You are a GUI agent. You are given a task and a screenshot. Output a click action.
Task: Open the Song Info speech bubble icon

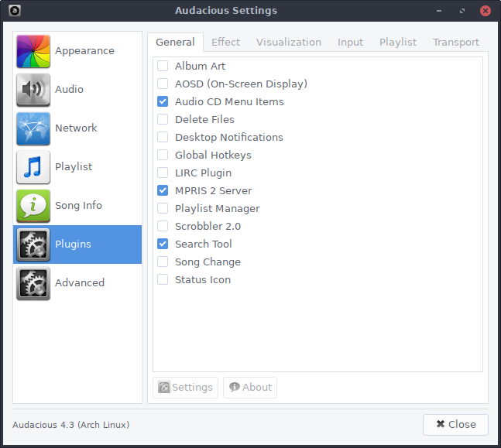tap(33, 206)
